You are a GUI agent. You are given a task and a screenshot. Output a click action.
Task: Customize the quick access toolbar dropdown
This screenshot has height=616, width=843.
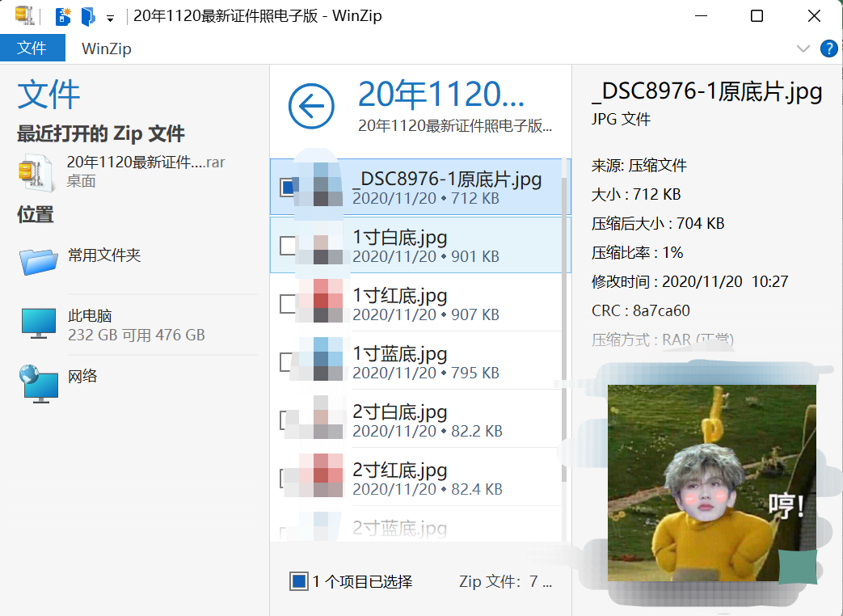[110, 15]
